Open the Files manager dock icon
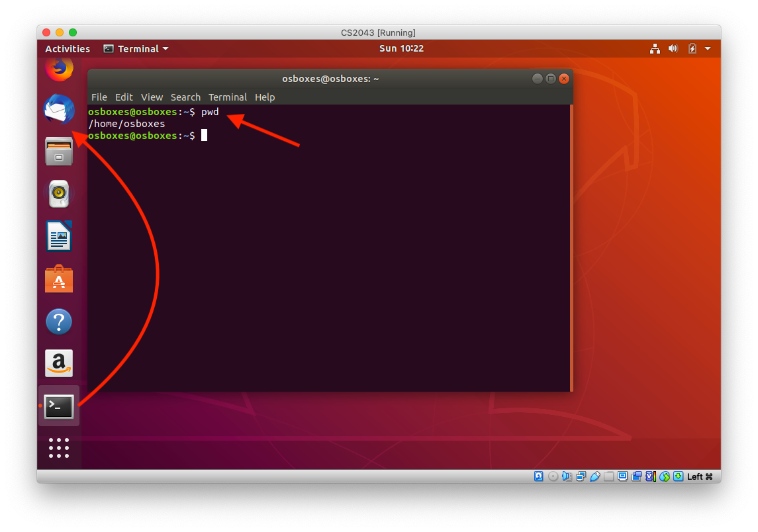The height and width of the screenshot is (532, 758). (59, 151)
